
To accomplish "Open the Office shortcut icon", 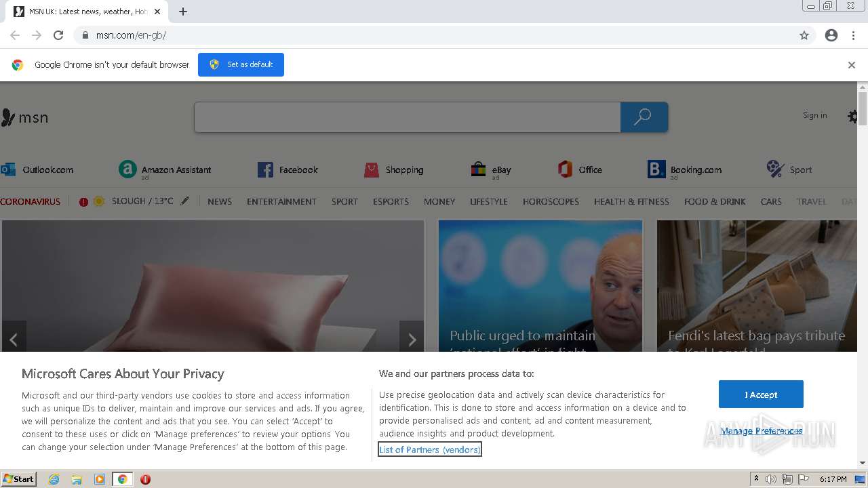I will tap(565, 169).
